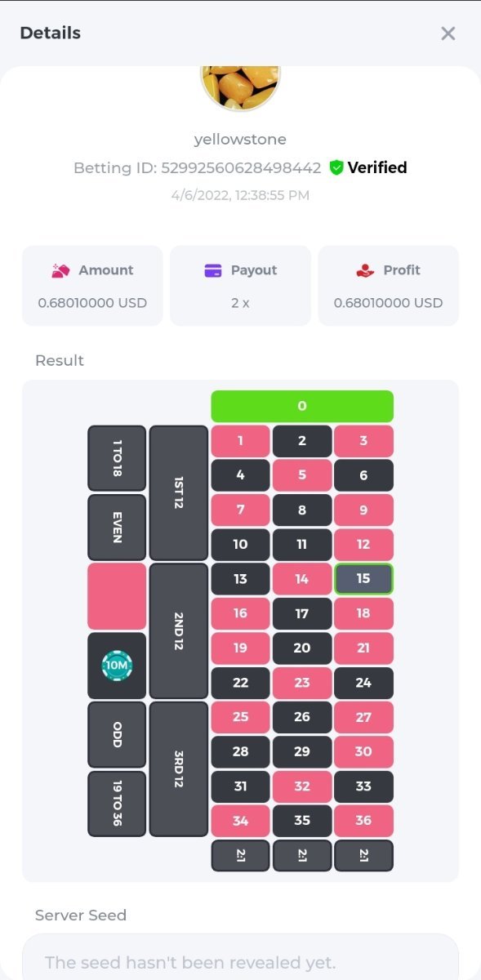This screenshot has width=481, height=980.
Task: Select the 1 TO 18 bet
Action: click(x=117, y=458)
